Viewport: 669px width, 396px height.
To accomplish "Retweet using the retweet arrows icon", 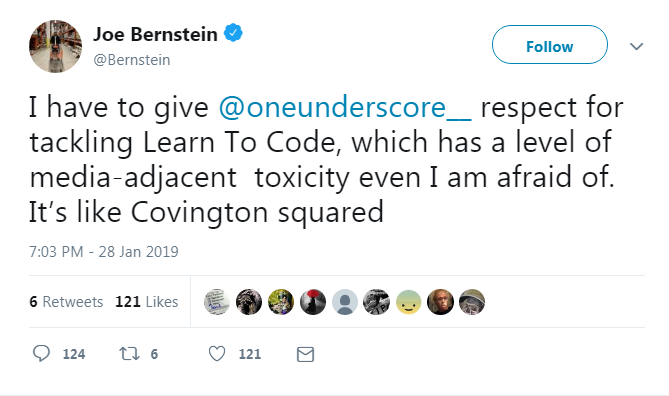I will coord(129,354).
